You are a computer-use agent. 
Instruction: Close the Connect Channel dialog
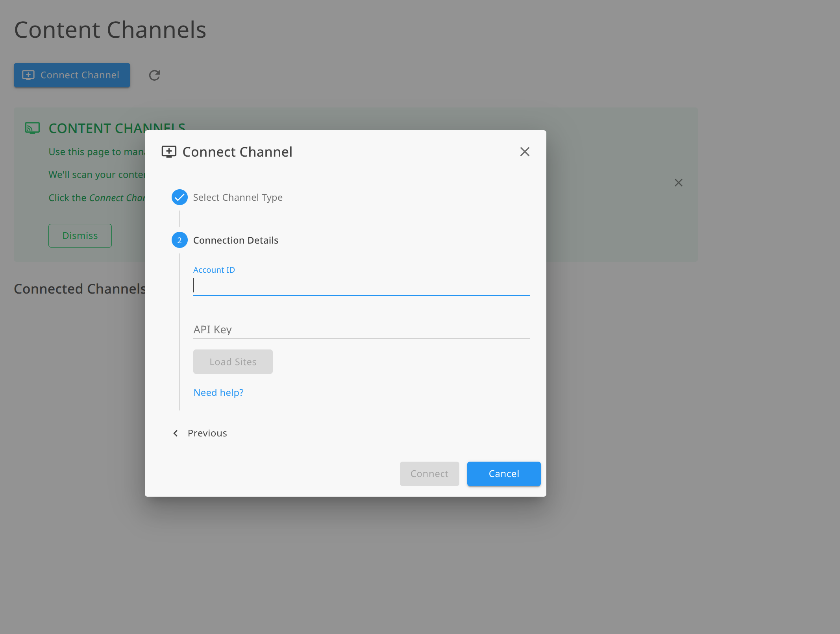525,152
